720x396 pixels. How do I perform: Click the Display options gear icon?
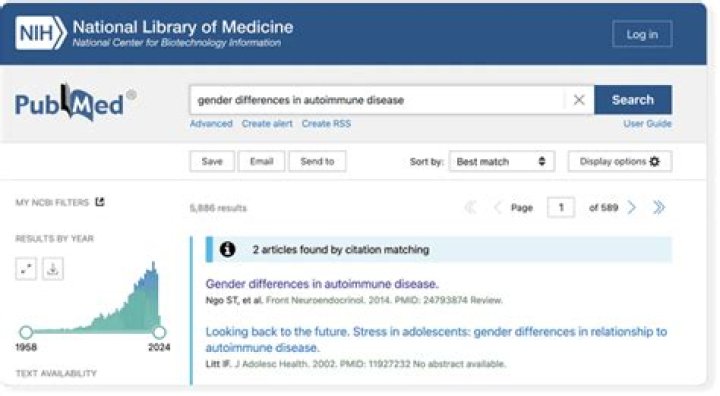(655, 161)
